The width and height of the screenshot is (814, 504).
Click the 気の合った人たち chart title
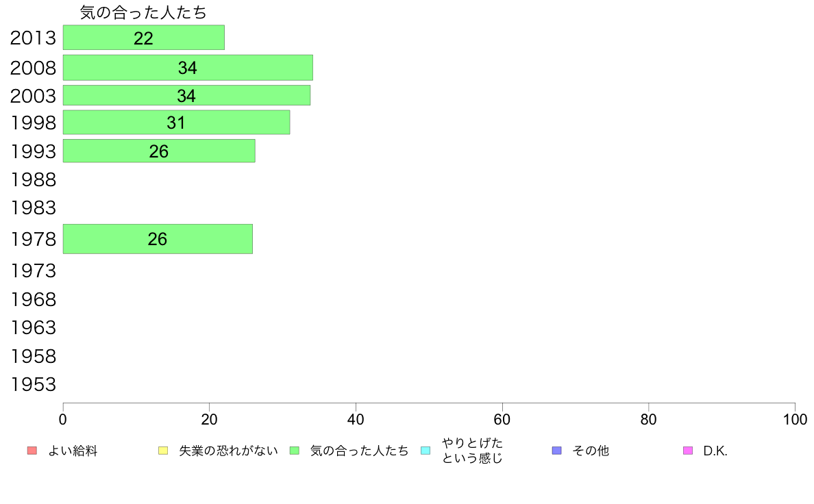(143, 12)
